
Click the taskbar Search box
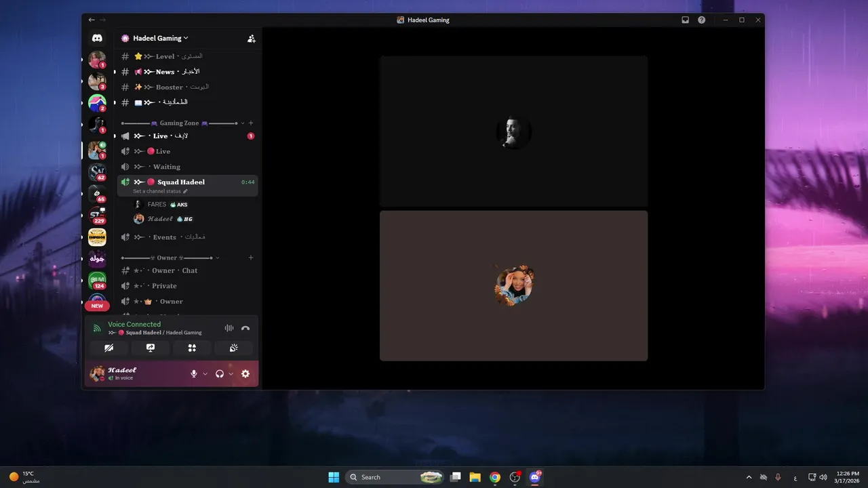tap(395, 477)
